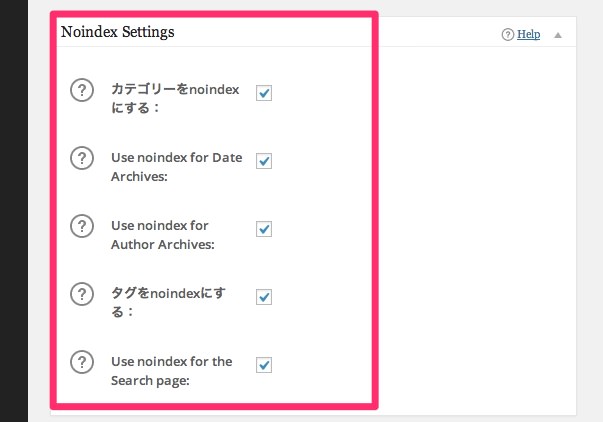Click the タグをnoindexにする label text
603x422 pixels.
tap(168, 302)
